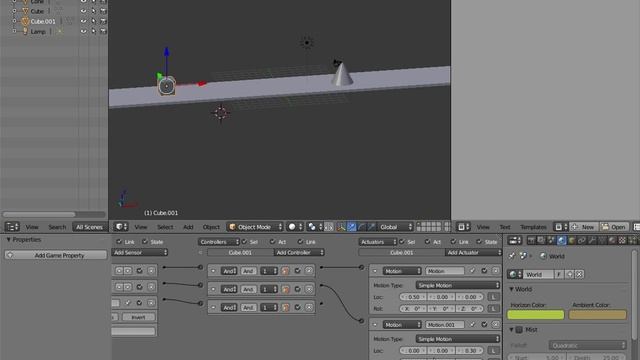Open first actuator Simple Motion type dropdown

coord(458,285)
